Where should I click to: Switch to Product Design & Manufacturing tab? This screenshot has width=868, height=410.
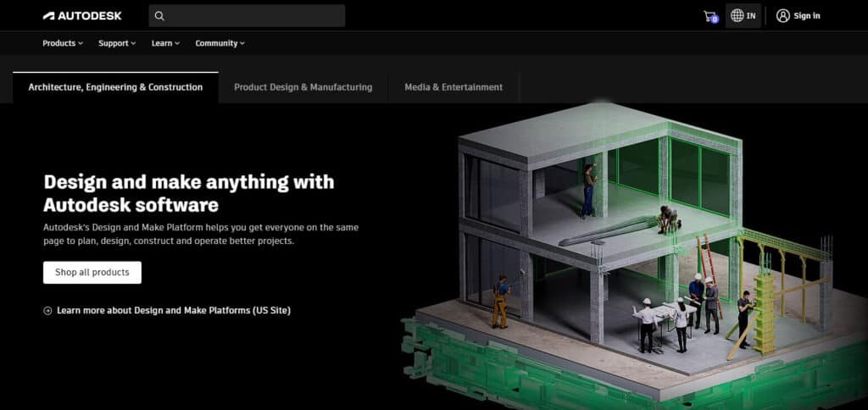coord(303,87)
